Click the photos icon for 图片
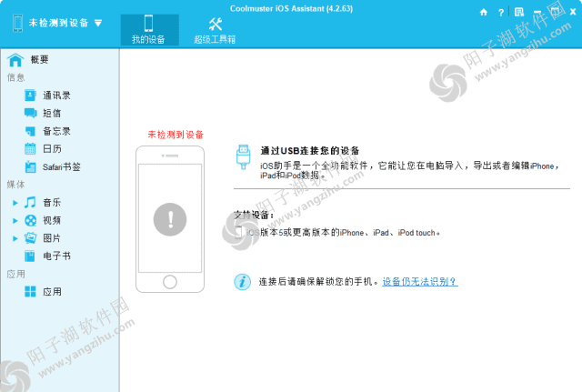This screenshot has width=582, height=392. [30, 238]
